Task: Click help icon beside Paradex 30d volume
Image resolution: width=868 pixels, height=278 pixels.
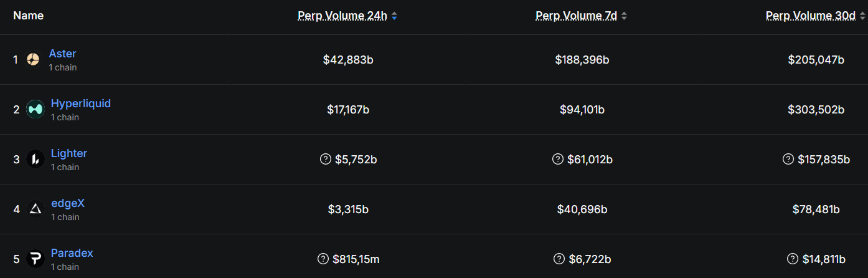Action: (x=792, y=259)
